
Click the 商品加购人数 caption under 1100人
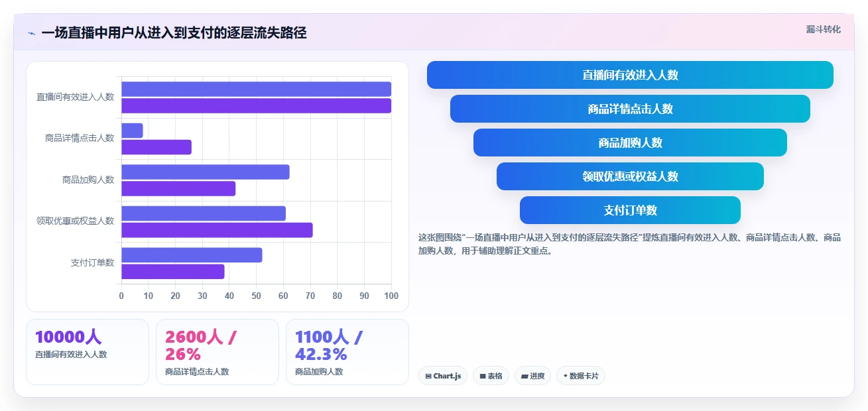(319, 372)
